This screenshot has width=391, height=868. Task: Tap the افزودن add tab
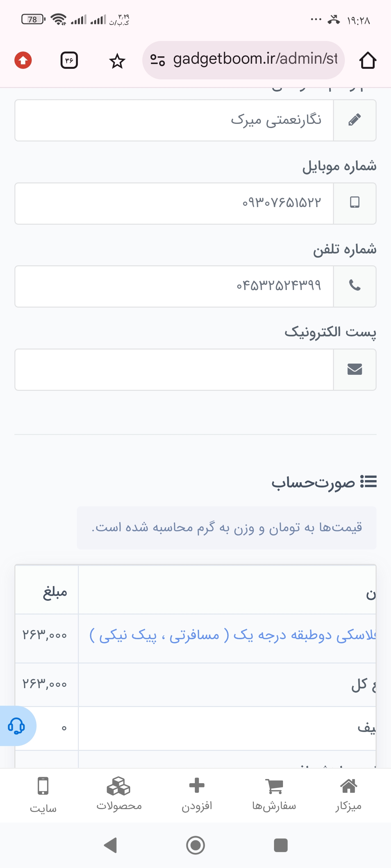[197, 794]
